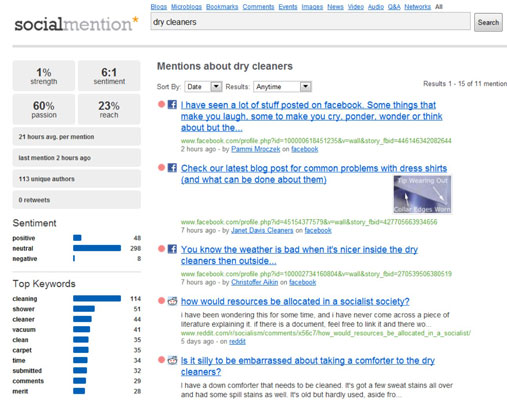Click '113 unique authors' stat row
Image resolution: width=507 pixels, height=400 pixels.
(x=77, y=179)
